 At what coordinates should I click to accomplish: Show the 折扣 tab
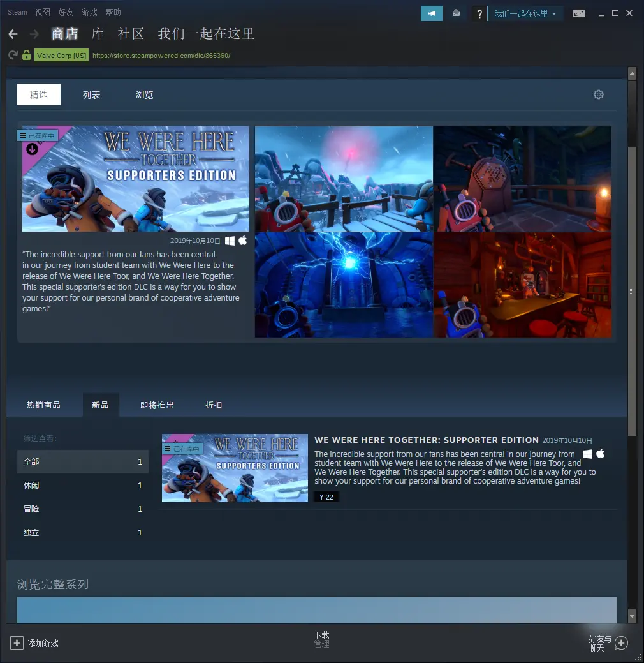(x=214, y=405)
